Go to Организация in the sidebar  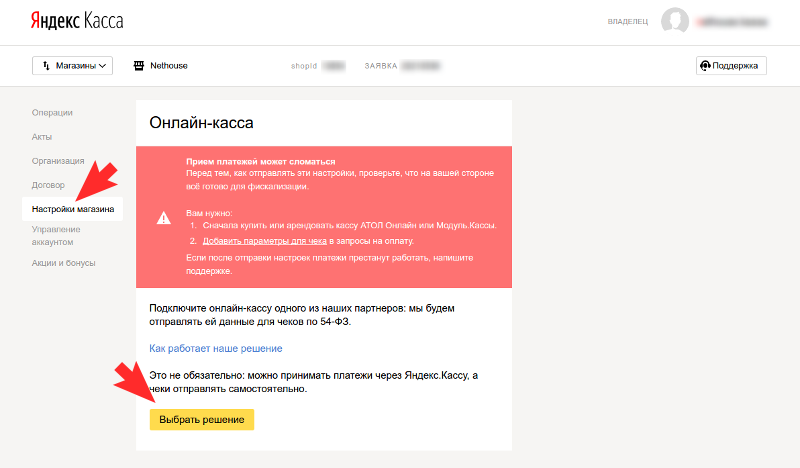point(58,161)
